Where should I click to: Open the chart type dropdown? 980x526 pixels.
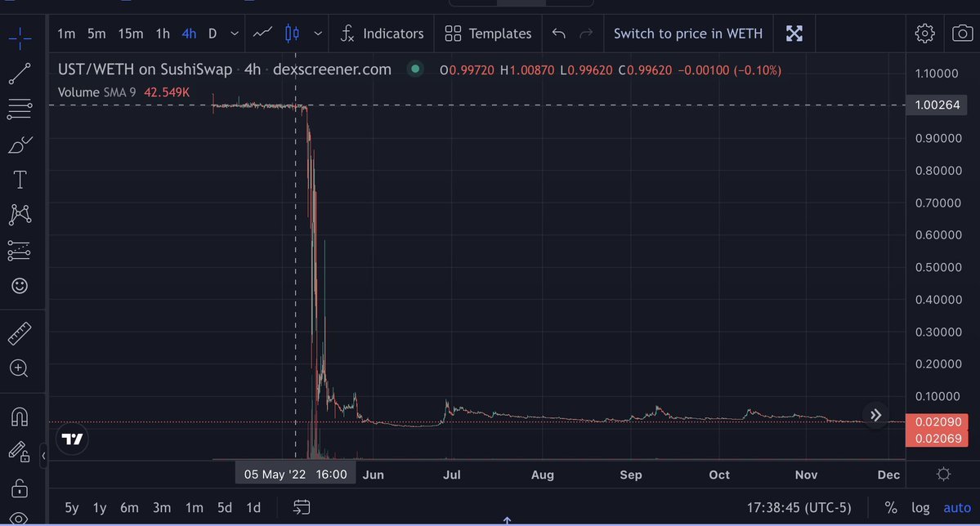317,33
